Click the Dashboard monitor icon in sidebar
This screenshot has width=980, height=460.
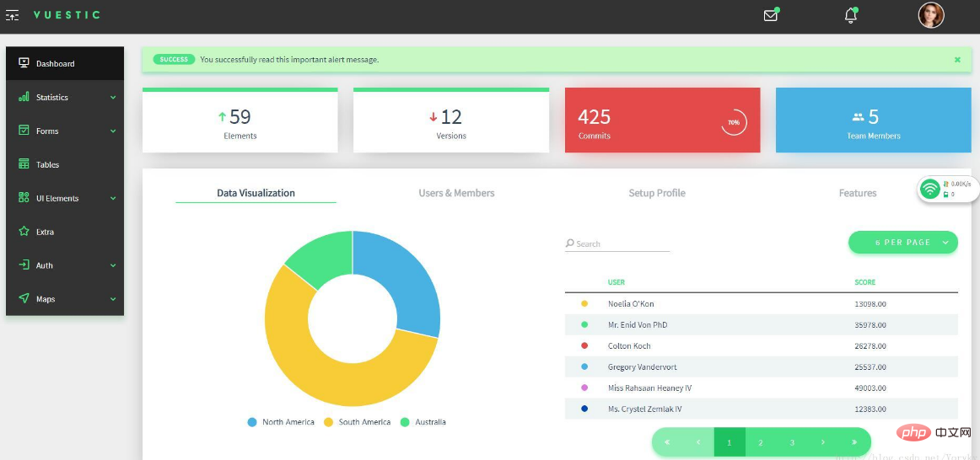click(24, 63)
